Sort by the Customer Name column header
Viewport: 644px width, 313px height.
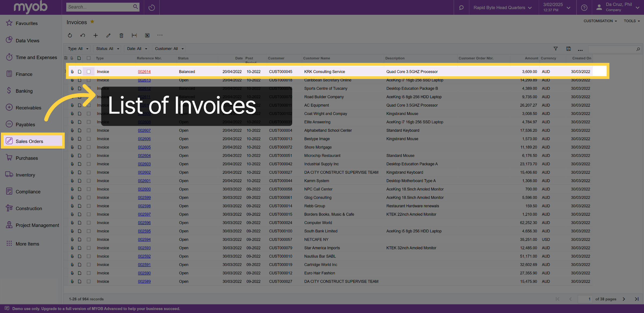[x=316, y=58]
